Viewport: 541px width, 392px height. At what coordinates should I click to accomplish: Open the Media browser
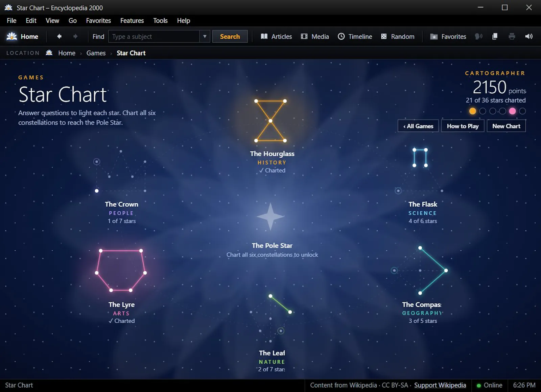pyautogui.click(x=315, y=37)
